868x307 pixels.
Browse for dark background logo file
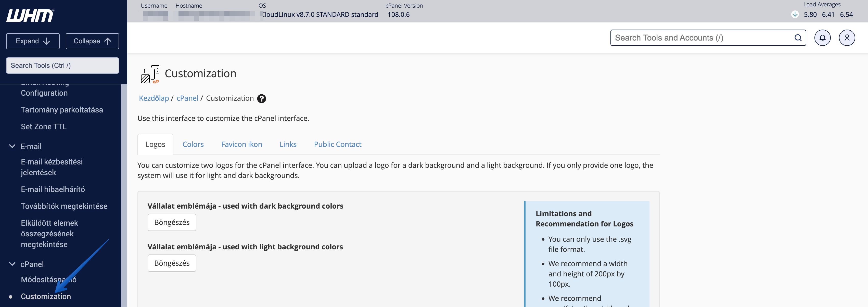172,222
